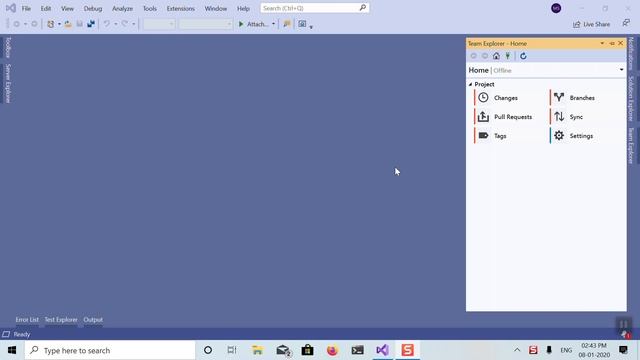The height and width of the screenshot is (360, 640).
Task: Open the Edit menu
Action: click(x=46, y=8)
